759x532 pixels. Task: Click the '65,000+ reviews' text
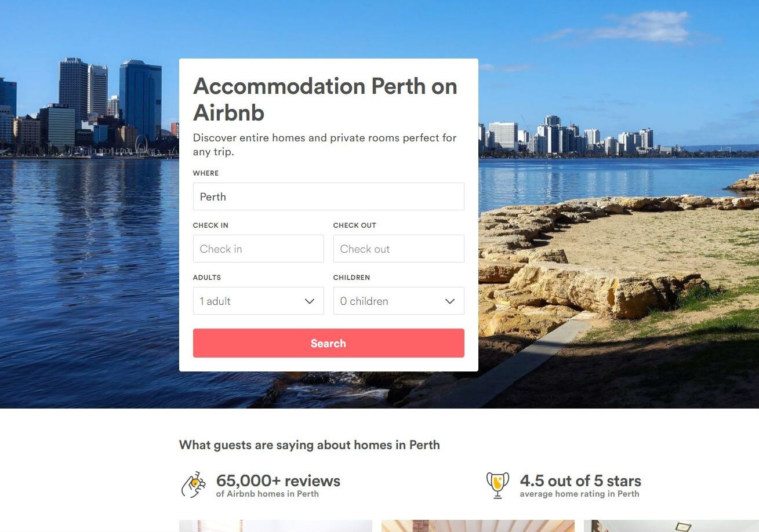[x=278, y=480]
